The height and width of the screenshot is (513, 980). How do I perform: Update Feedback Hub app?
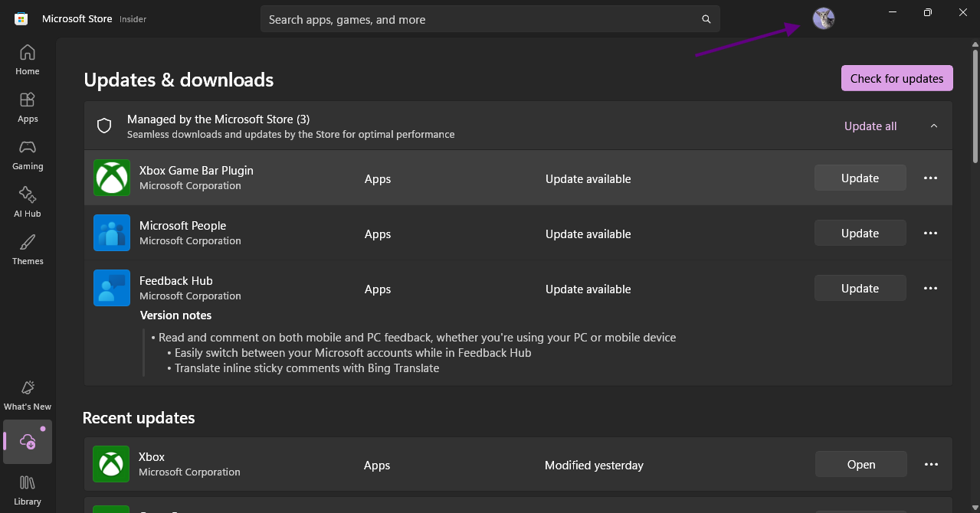tap(860, 288)
